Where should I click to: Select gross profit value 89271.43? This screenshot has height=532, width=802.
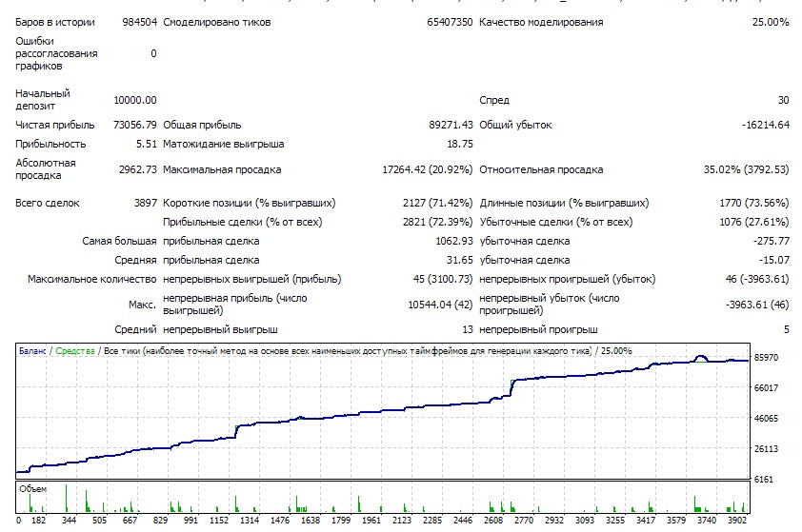coord(451,125)
